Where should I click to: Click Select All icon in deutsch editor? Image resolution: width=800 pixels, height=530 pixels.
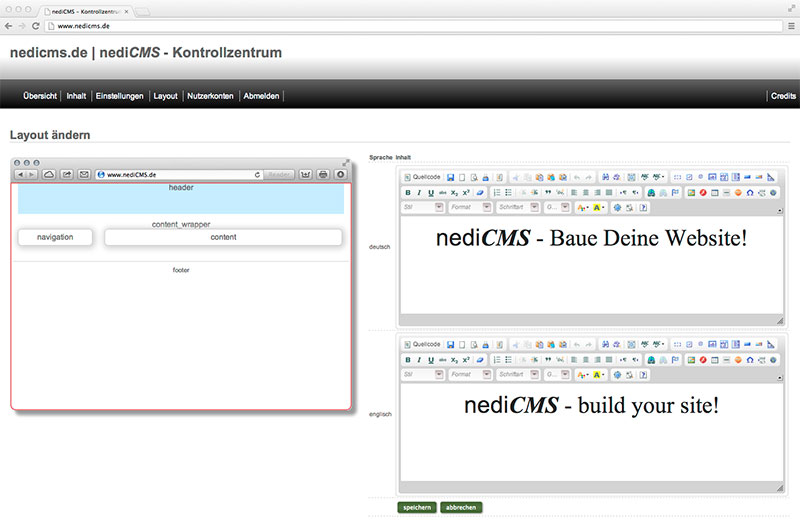tap(631, 178)
